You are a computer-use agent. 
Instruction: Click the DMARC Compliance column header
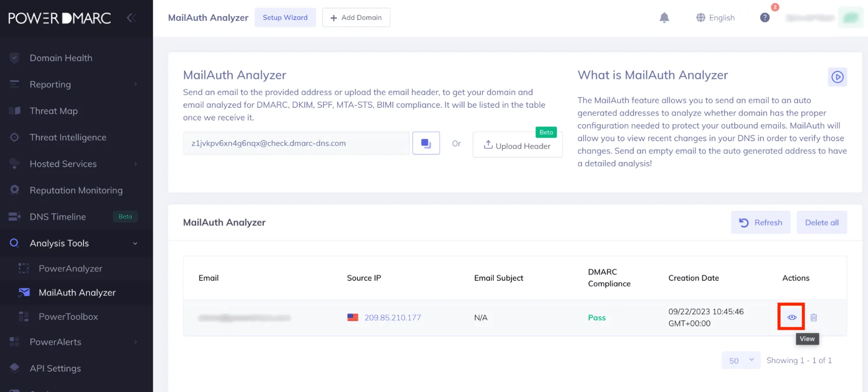(609, 278)
